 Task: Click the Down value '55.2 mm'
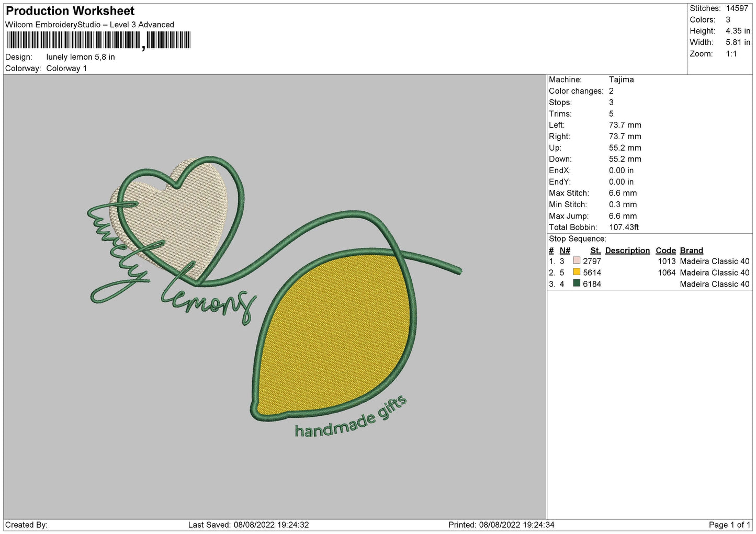click(625, 159)
